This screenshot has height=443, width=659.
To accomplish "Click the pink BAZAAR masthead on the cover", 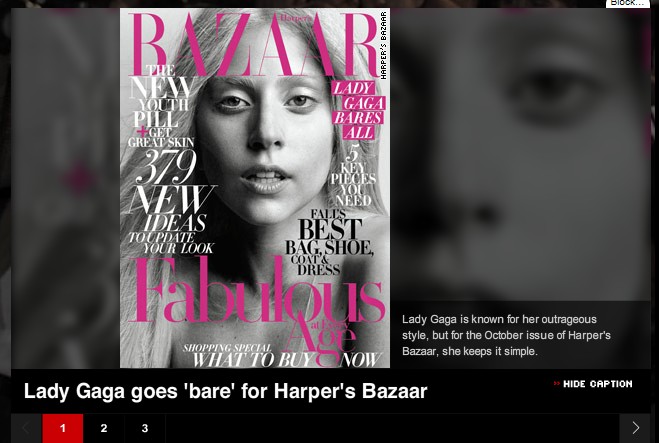I will [x=255, y=44].
